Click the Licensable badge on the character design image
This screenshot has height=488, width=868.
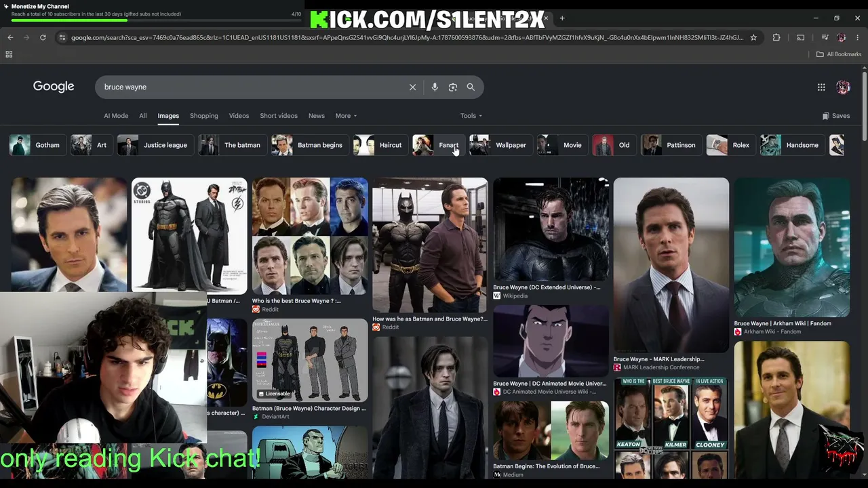[274, 394]
